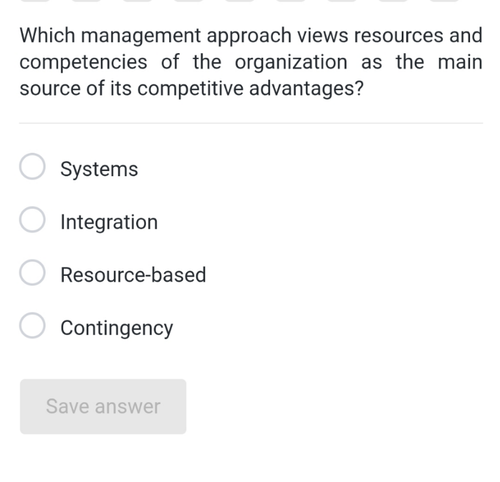The width and height of the screenshot is (500, 482).
Task: Open the eighth navigation box at top edge
Action: [x=393, y=1]
